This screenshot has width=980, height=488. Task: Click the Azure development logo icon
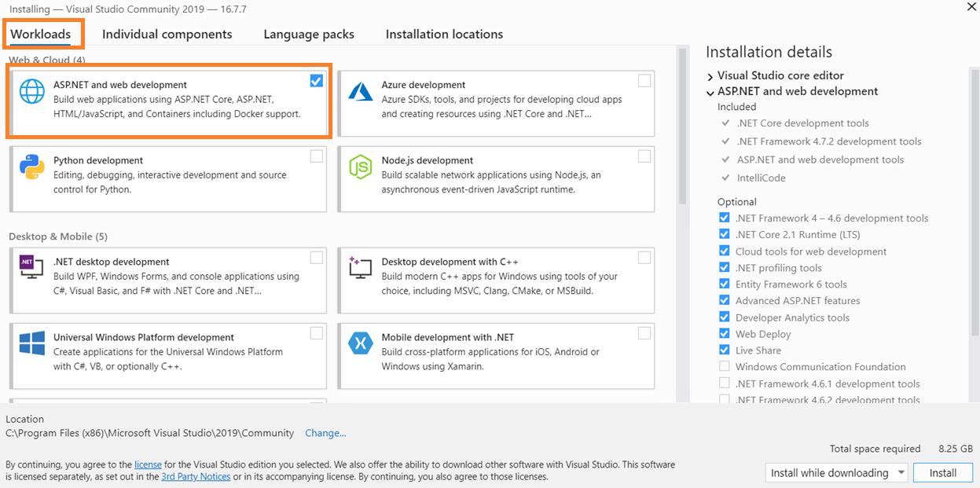(x=360, y=91)
